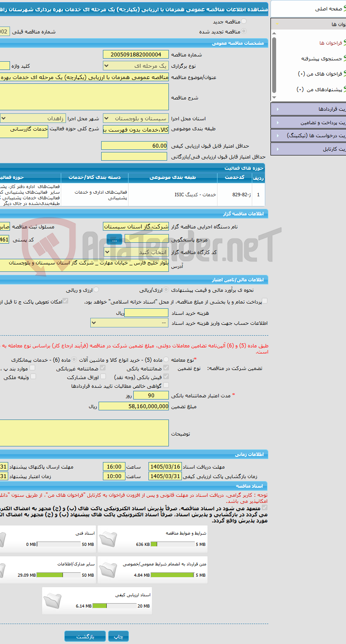
Task: Click the مبلغ تضمین amount field
Action: (x=134, y=406)
